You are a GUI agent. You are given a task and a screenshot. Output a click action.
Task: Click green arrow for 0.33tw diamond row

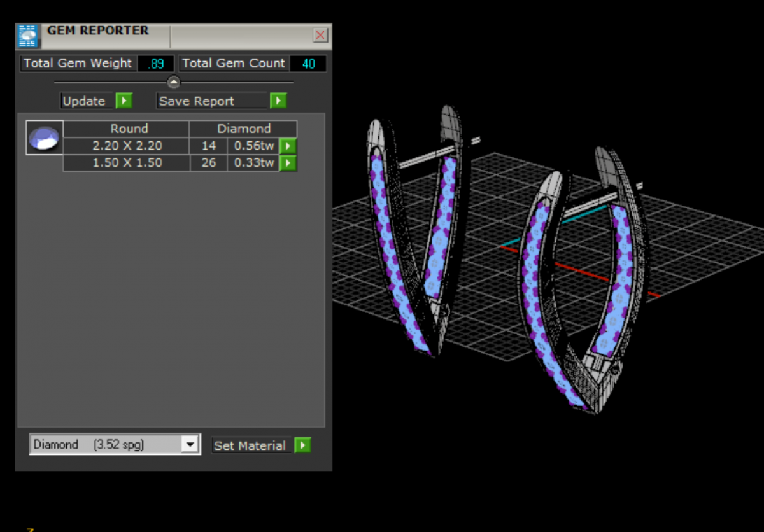[288, 163]
